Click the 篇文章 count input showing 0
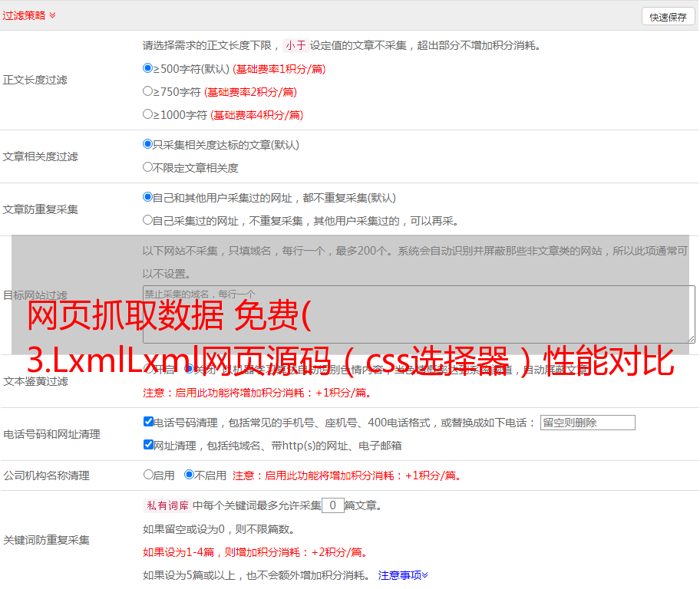Screen dimensions: 700x589 click(332, 505)
